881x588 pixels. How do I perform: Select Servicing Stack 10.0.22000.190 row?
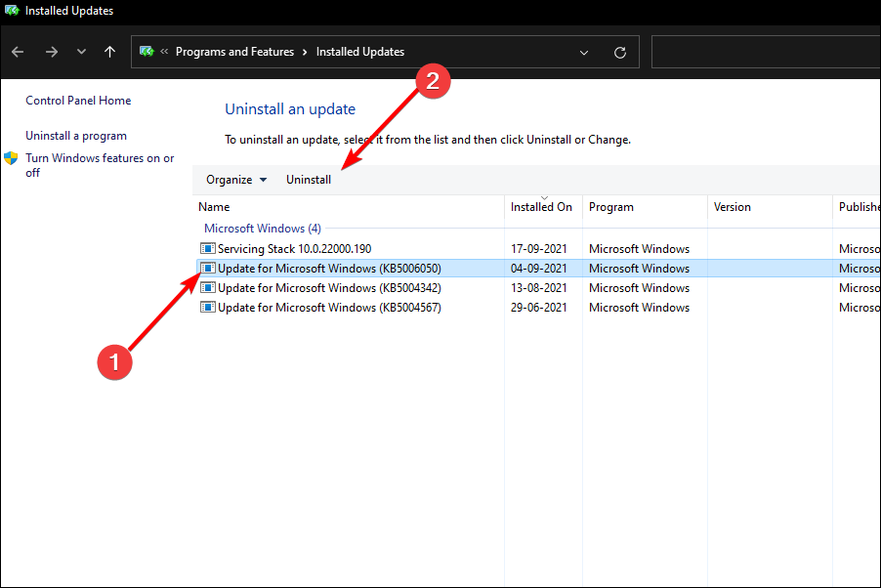(x=538, y=248)
